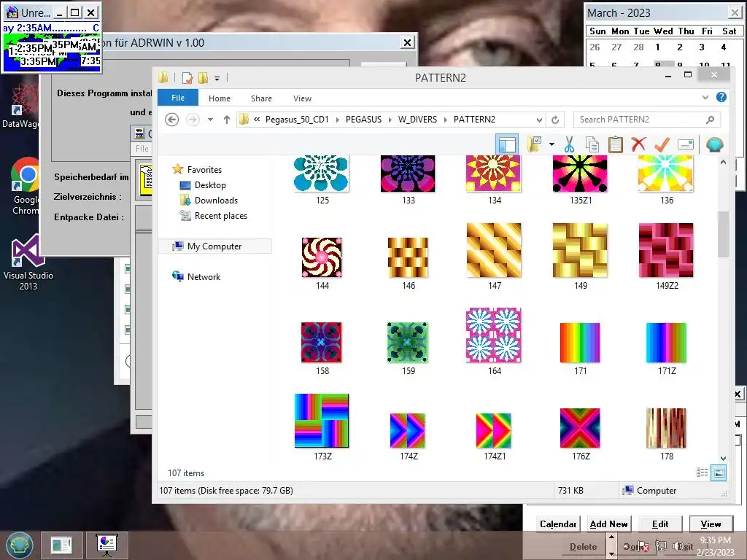Screen dimensions: 747x560
Task: Go forward with the Explorer forward arrow
Action: [x=193, y=120]
